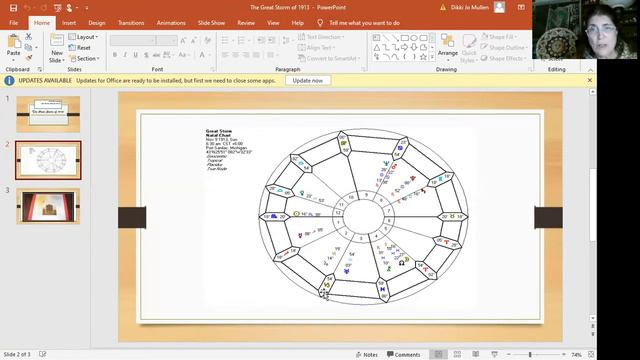Increase list indent level
This screenshot has height=360, width=640.
[271, 40]
